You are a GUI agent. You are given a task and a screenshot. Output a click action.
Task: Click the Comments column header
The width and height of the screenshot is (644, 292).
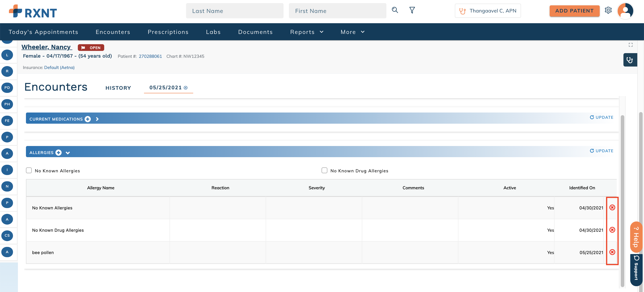tap(413, 188)
